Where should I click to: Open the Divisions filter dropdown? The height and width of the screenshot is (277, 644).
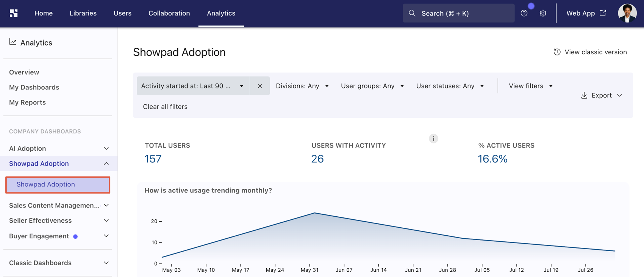pyautogui.click(x=302, y=86)
